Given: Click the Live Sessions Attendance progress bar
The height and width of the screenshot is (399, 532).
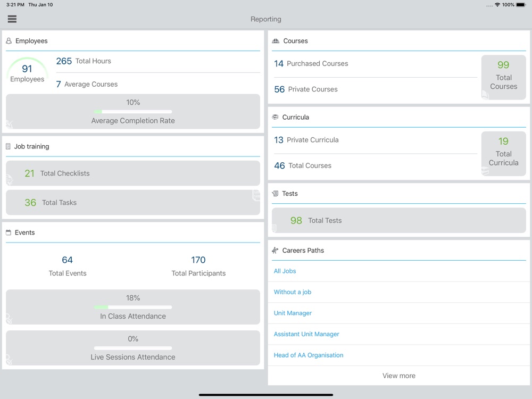Looking at the screenshot, I should click(133, 348).
